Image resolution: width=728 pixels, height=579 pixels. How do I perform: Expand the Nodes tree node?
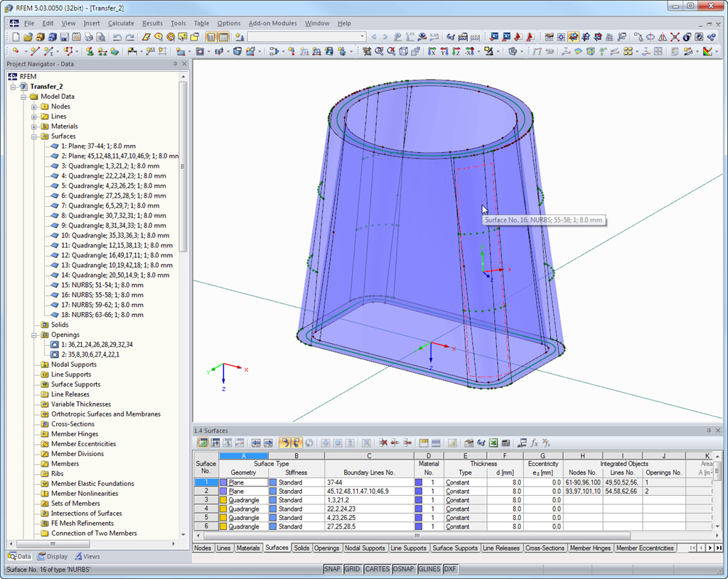coord(34,107)
